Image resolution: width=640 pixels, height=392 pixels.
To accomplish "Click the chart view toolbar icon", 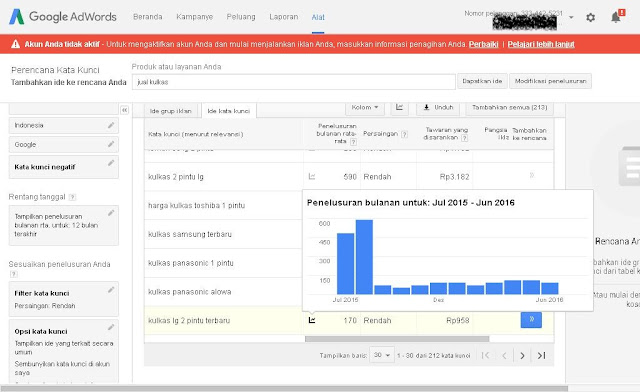I will 399,107.
